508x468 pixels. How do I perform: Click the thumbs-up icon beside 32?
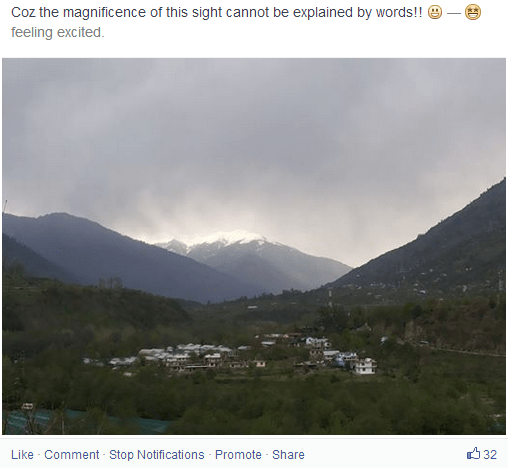tap(473, 453)
